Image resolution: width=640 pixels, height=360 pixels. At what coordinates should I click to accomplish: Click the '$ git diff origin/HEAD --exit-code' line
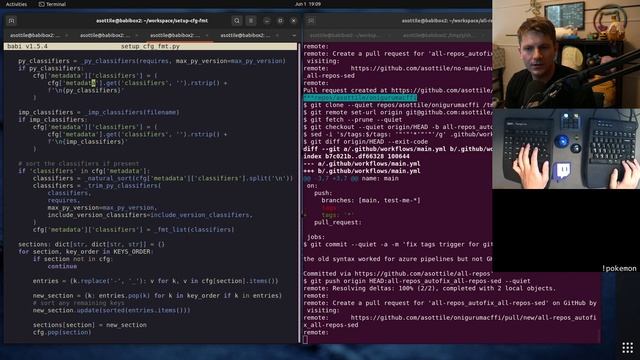(x=365, y=142)
